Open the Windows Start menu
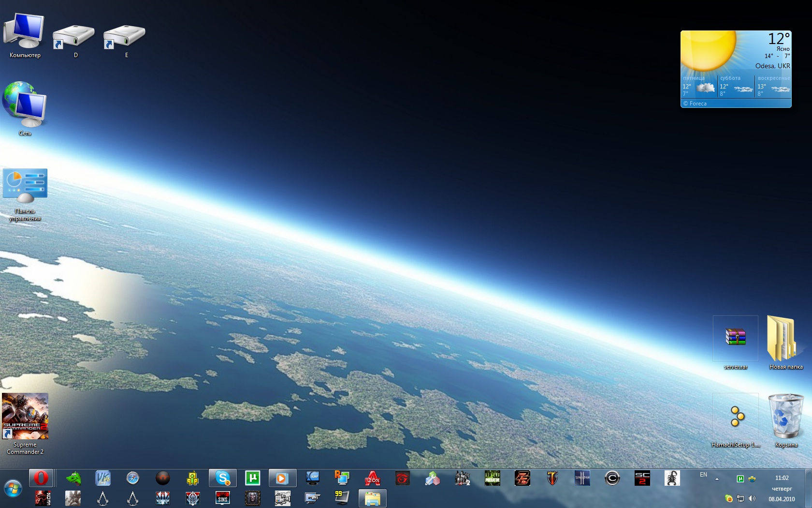Viewport: 812px width, 508px height. pos(13,489)
